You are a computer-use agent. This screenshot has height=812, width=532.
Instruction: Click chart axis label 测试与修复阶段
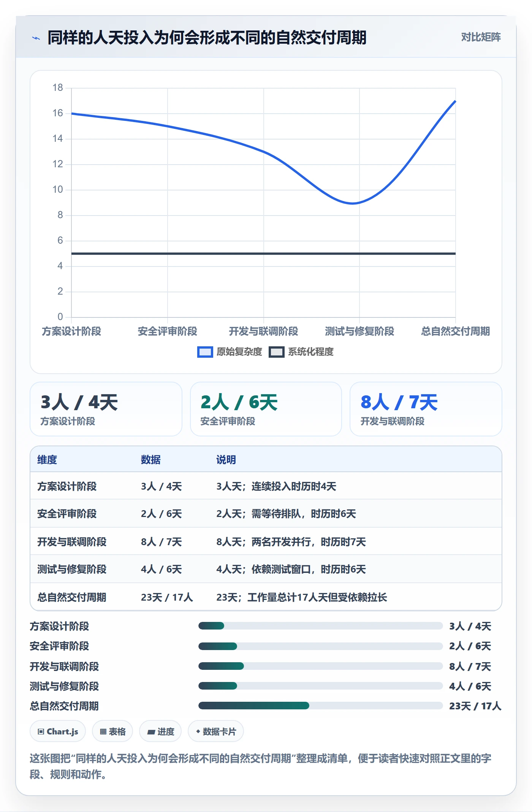pos(359,331)
